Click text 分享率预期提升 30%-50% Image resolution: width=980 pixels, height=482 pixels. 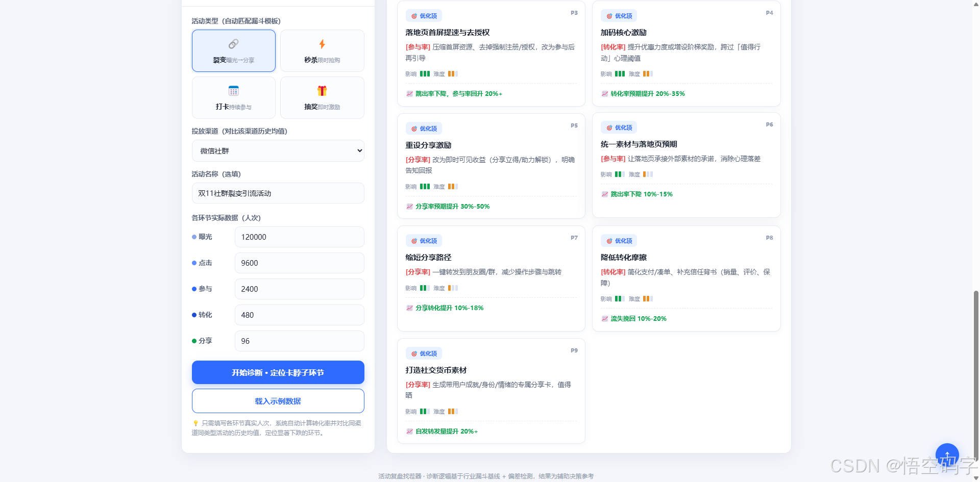453,207
